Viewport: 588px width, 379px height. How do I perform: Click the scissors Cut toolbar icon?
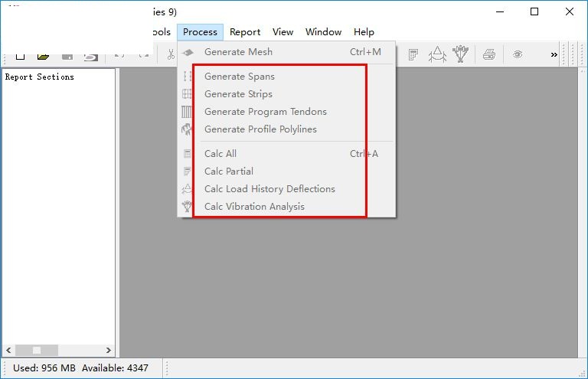171,54
